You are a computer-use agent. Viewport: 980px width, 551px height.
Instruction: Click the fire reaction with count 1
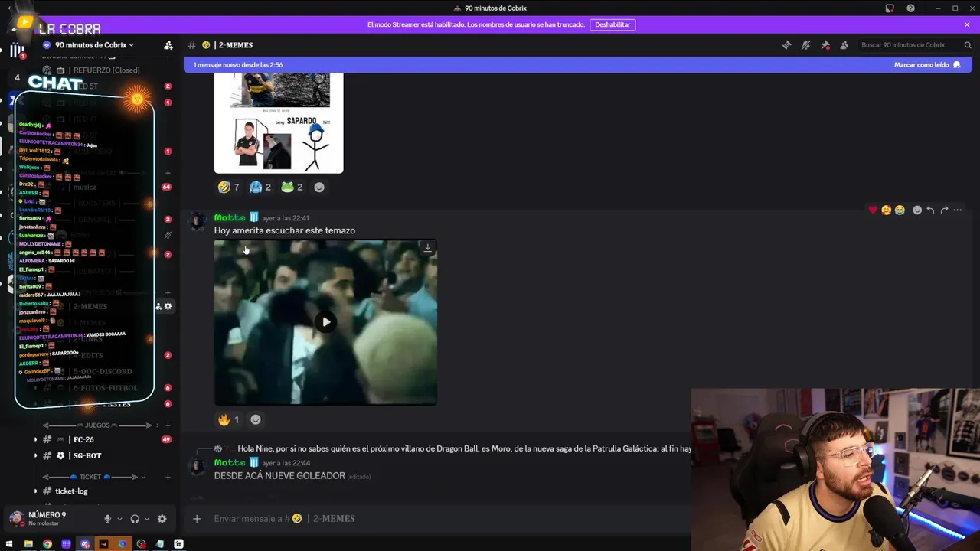pos(229,419)
